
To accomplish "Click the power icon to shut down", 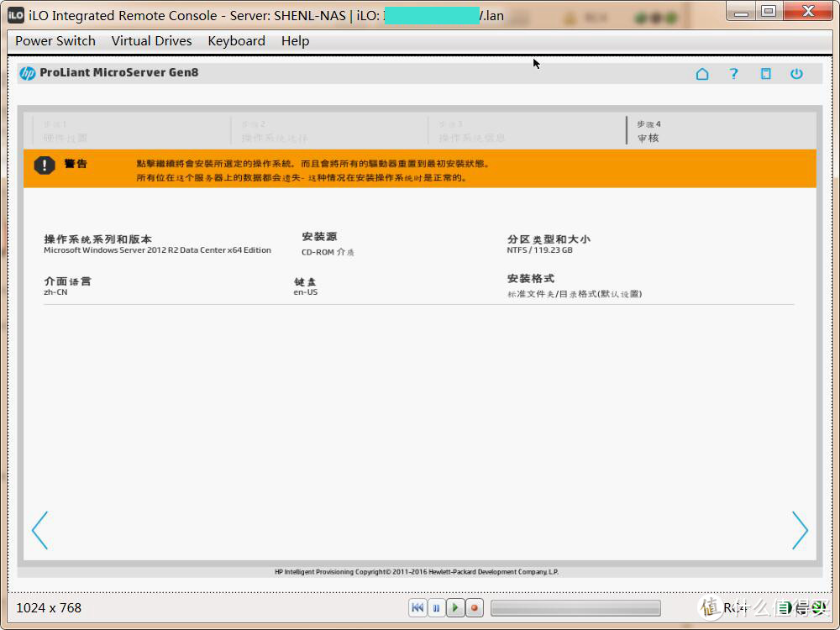I will tap(796, 74).
